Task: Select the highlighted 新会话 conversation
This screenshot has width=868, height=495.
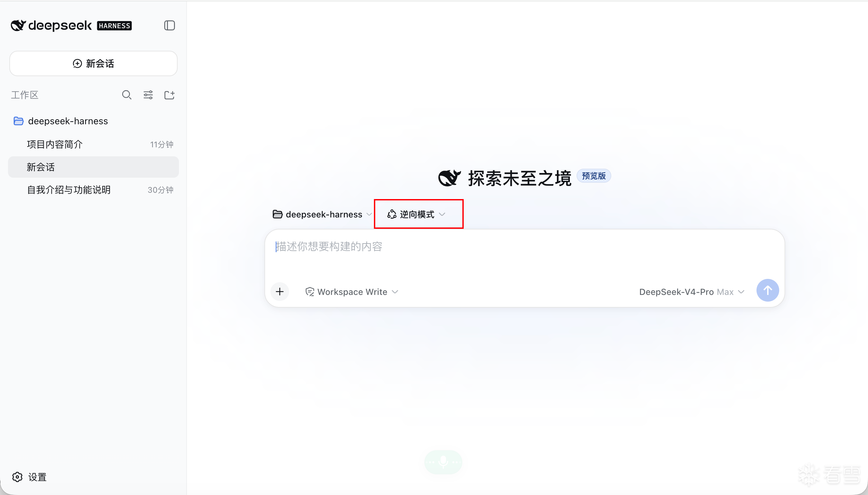Action: click(93, 167)
